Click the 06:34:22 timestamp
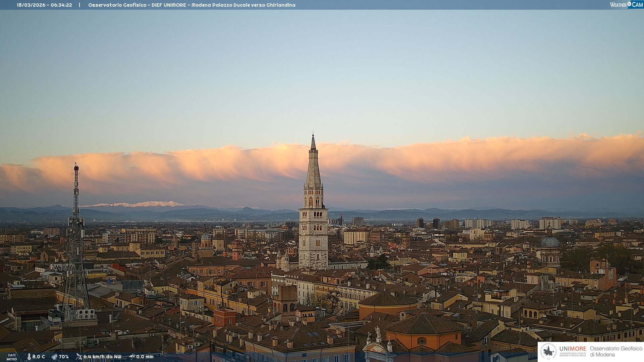Screen dimensions: 644x362 point(61,5)
